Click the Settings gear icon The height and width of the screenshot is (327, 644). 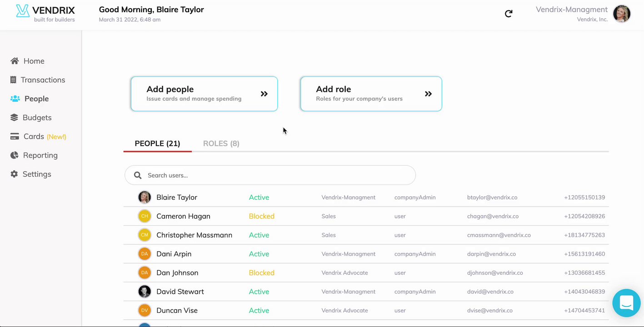tap(14, 174)
